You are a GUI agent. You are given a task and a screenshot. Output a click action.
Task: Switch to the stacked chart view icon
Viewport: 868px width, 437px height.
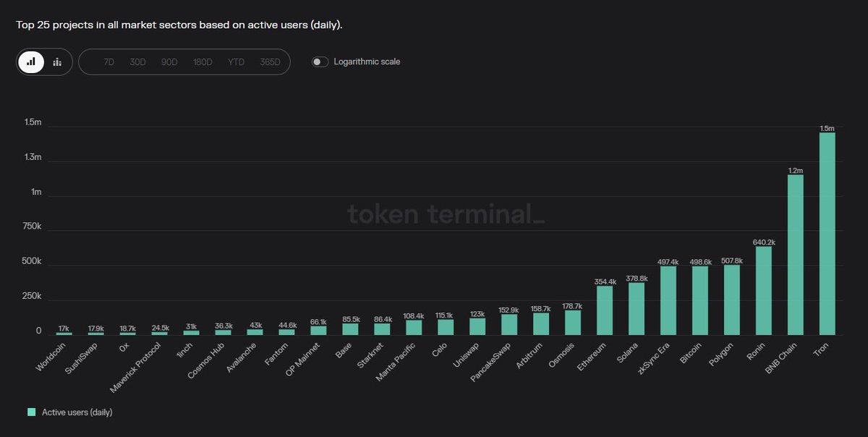pyautogui.click(x=57, y=61)
